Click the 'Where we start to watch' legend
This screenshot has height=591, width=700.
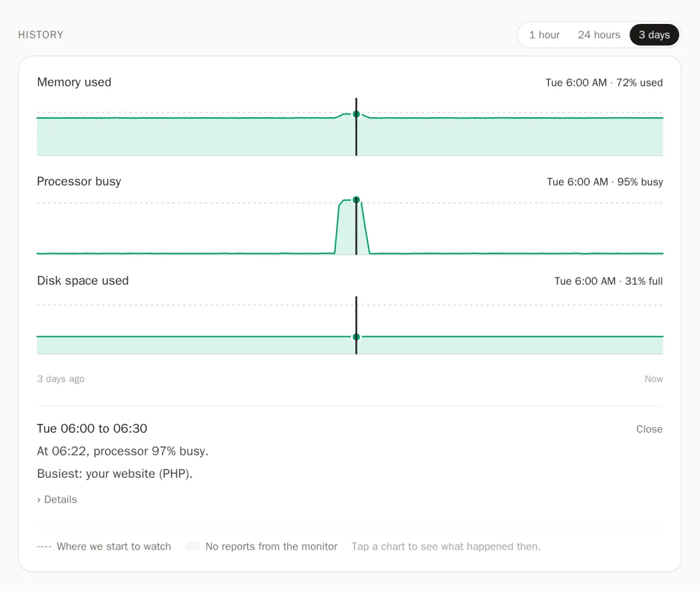tap(104, 547)
